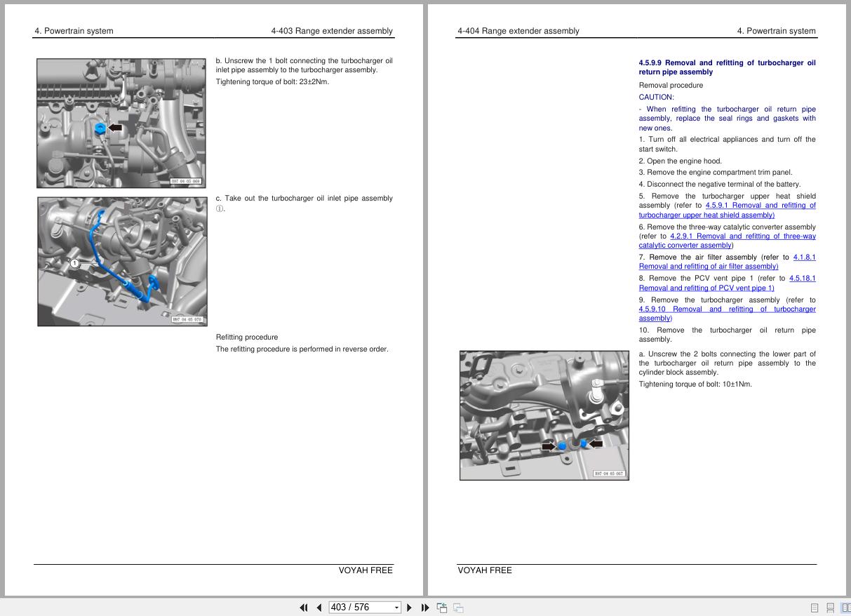The height and width of the screenshot is (616, 851).
Task: Click the go to next view icon
Action: point(458,608)
